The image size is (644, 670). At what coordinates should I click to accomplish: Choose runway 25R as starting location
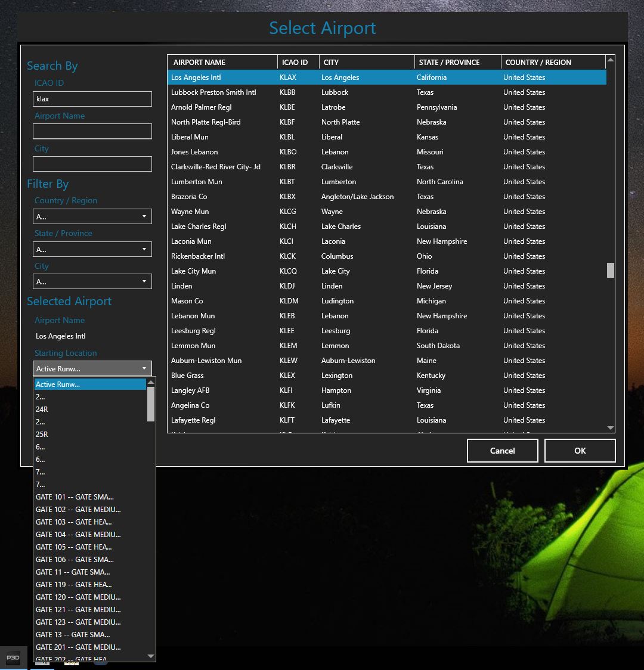tap(89, 434)
